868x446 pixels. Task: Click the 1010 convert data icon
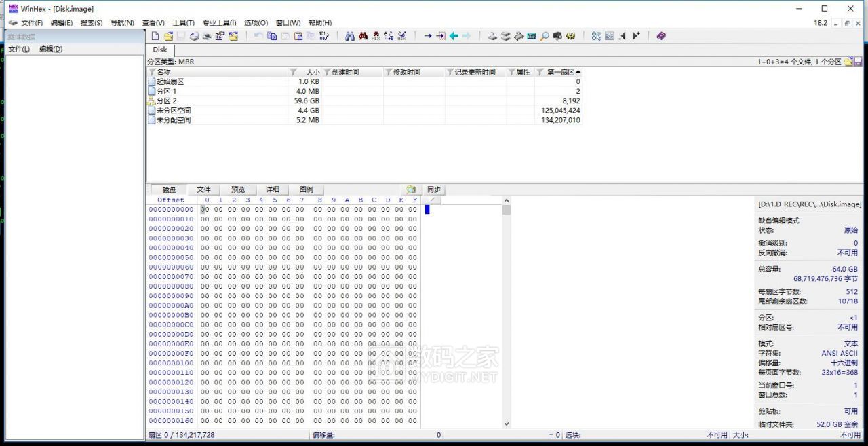click(324, 36)
